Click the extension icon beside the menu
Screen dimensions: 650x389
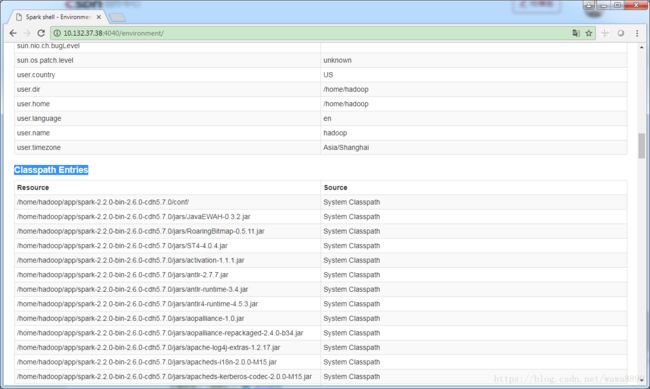click(x=621, y=33)
